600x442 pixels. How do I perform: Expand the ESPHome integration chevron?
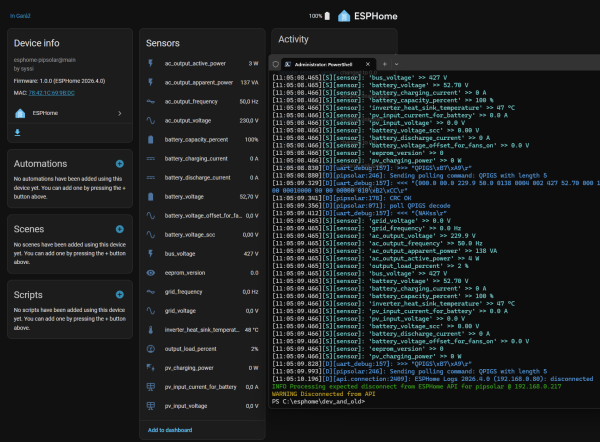click(120, 114)
